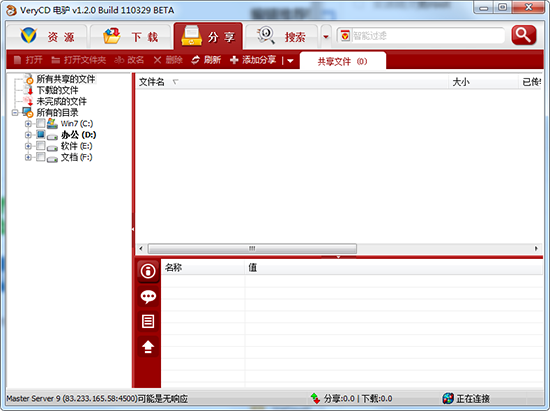The height and width of the screenshot is (411, 550).
Task: Check the 软件 (E:) drive checkbox
Action: pos(41,146)
